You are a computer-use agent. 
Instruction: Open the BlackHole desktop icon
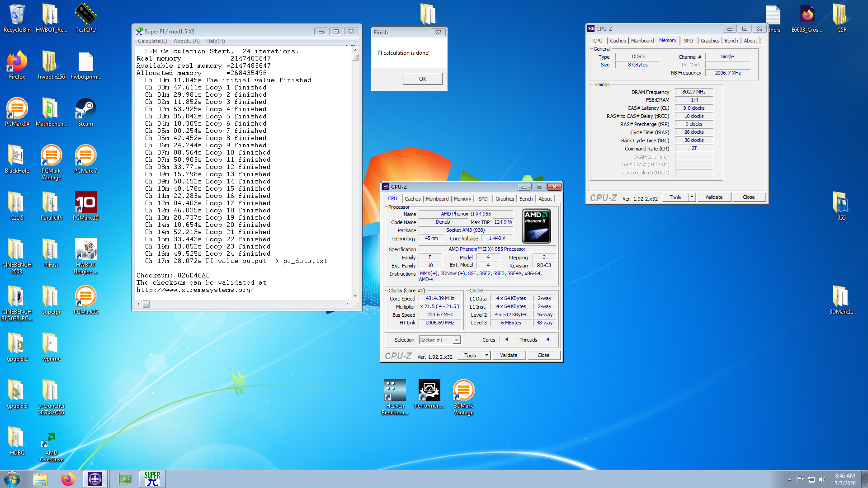17,159
